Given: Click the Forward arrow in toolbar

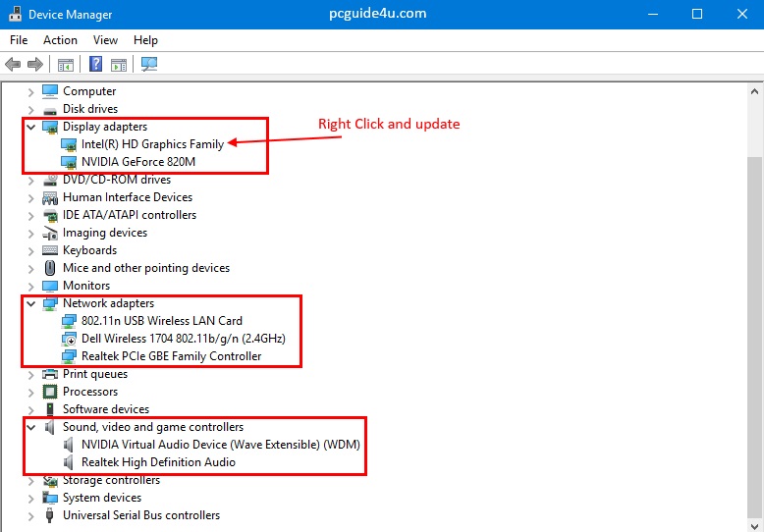Looking at the screenshot, I should pos(35,65).
